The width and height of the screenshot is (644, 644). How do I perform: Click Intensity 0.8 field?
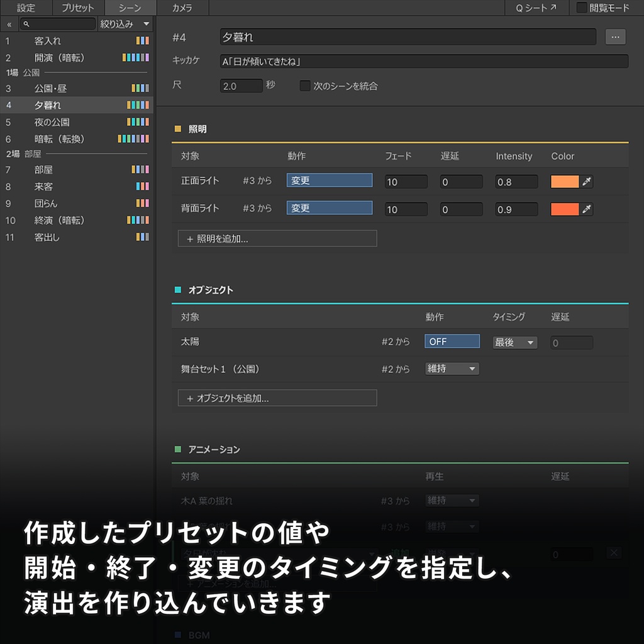[517, 182]
